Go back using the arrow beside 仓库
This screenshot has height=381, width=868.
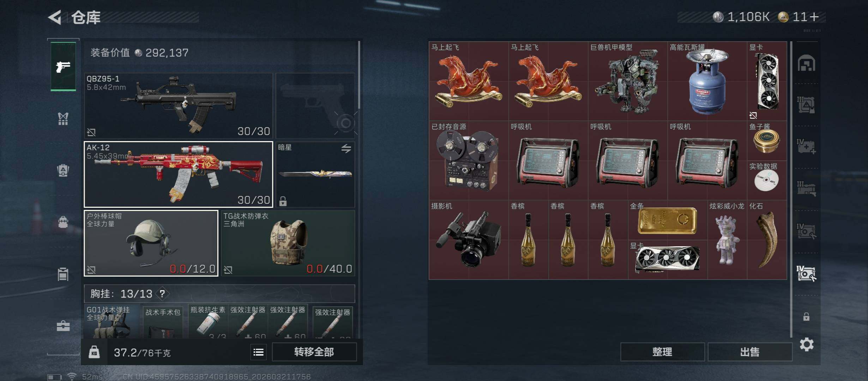pos(55,17)
